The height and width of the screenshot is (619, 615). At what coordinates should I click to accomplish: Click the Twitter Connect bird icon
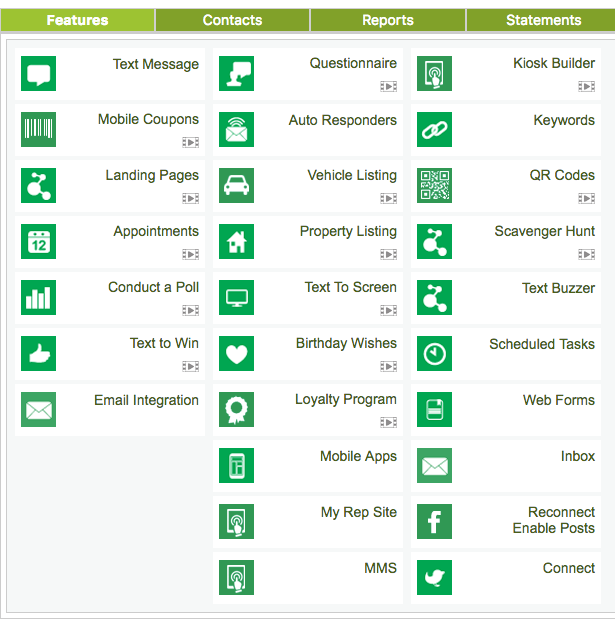(434, 578)
